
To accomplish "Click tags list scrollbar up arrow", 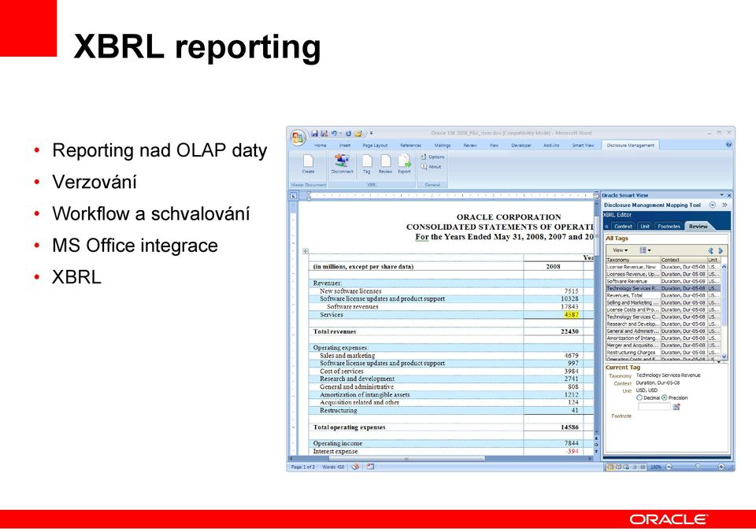I will pos(724,267).
